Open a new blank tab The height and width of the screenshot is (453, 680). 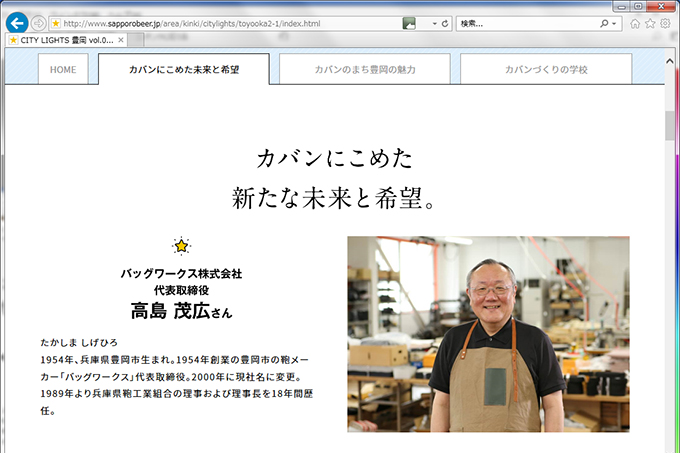pos(136,40)
